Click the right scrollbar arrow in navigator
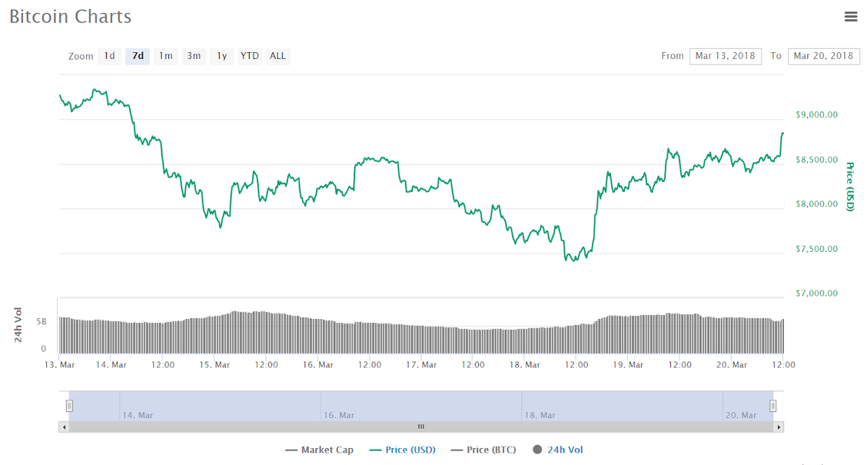 pyautogui.click(x=778, y=427)
